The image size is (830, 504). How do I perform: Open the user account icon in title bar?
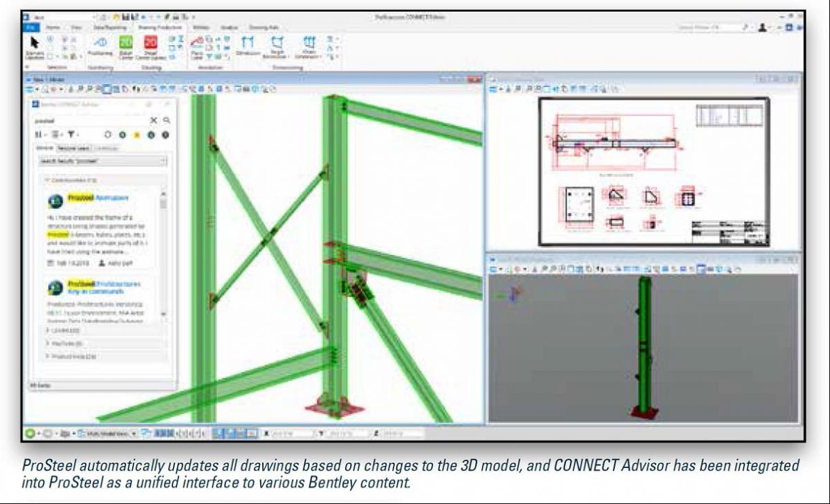click(x=763, y=26)
